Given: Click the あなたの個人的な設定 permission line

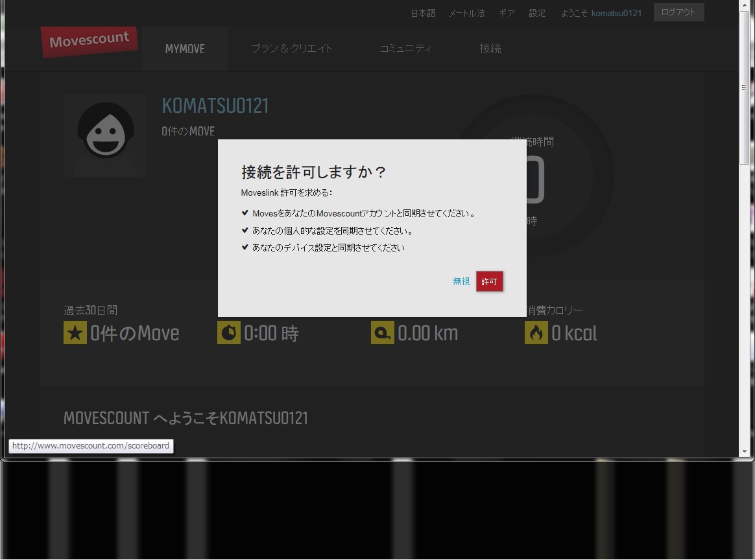Looking at the screenshot, I should tap(332, 231).
